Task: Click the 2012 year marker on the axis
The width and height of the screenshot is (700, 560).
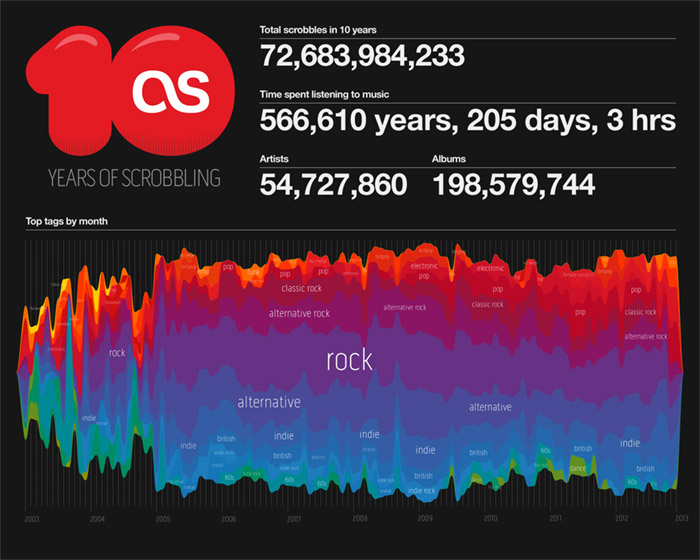Action: coord(622,518)
